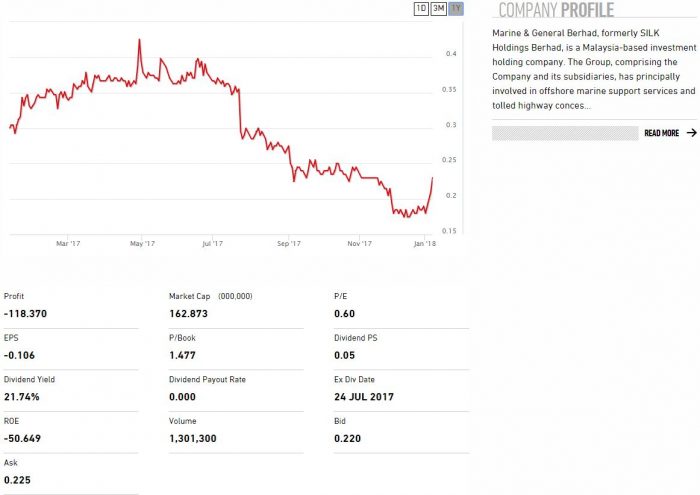Viewport: 700px width, 495px height.
Task: Click the May '17 peak on chart
Action: (x=139, y=40)
